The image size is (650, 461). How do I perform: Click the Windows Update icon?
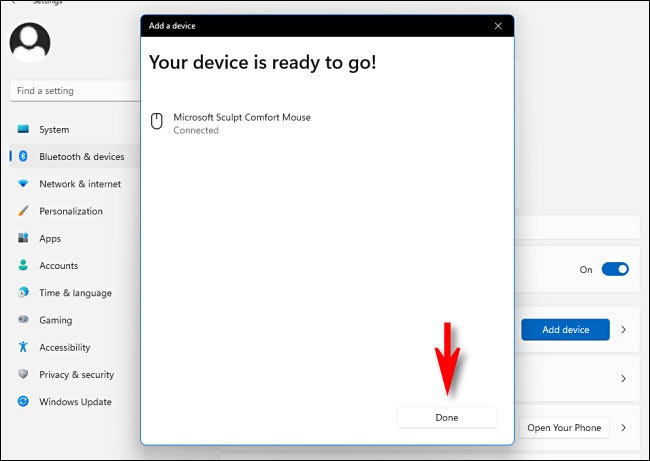click(x=22, y=402)
